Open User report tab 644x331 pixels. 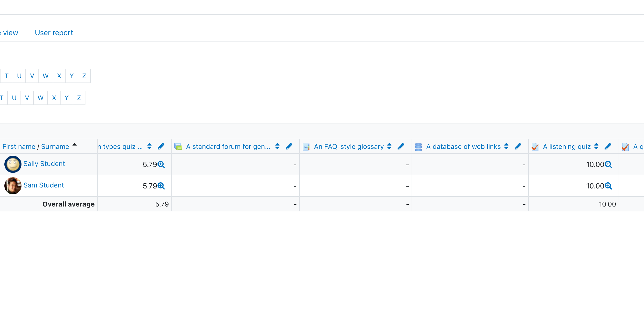coord(54,33)
